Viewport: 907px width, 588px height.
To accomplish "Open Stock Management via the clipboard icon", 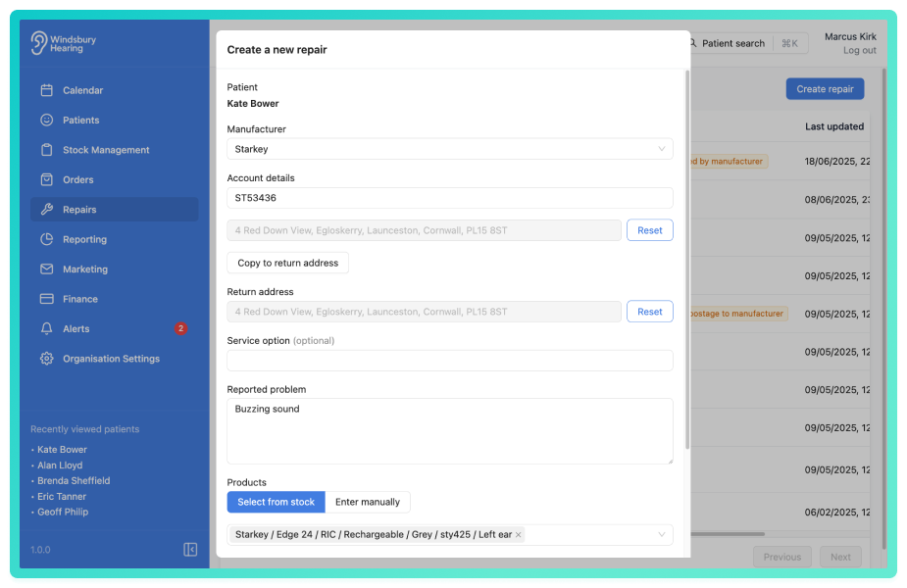I will (47, 150).
